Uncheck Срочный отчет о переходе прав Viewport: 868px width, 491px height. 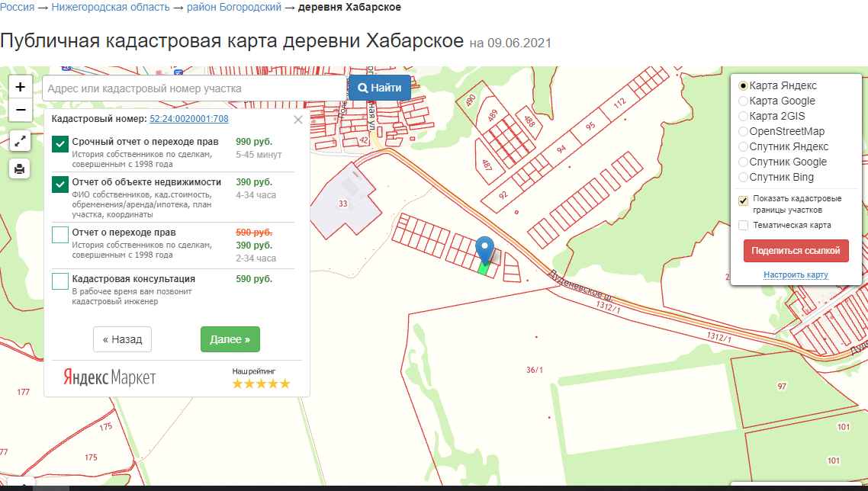click(59, 144)
